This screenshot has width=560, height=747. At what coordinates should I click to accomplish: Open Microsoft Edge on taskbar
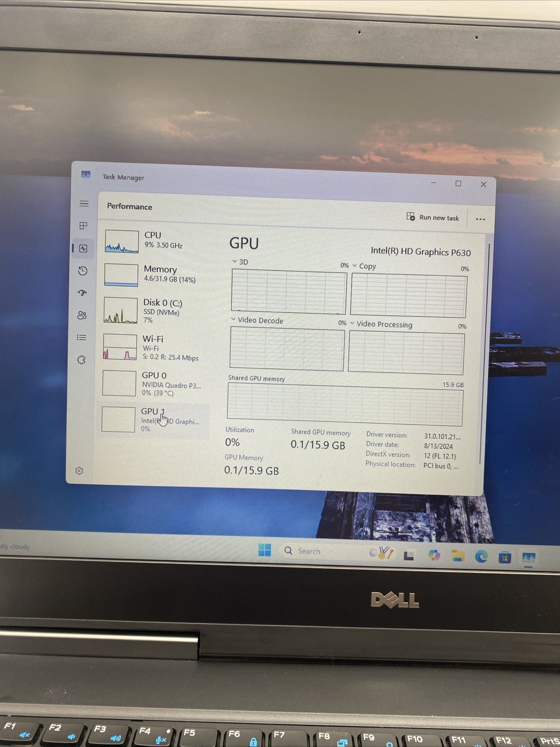pyautogui.click(x=481, y=556)
